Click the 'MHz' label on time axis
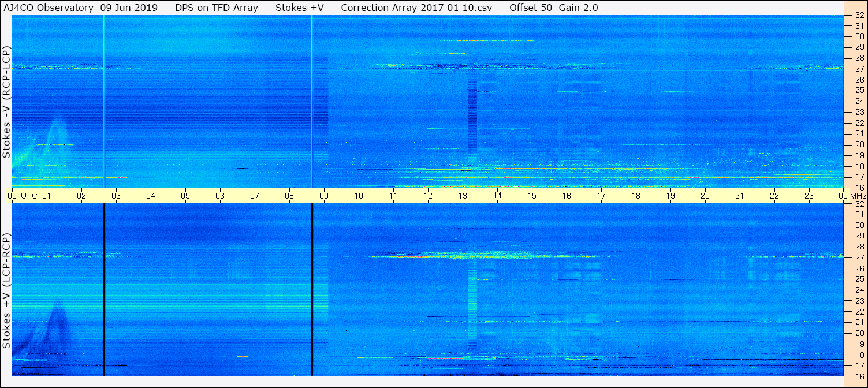Viewport: 868px width, 388px height. [x=857, y=196]
